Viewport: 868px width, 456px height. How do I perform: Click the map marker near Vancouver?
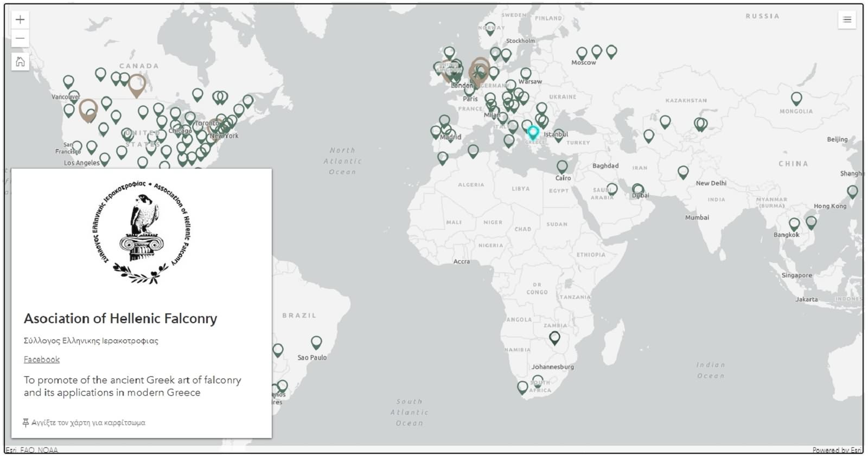click(x=68, y=81)
